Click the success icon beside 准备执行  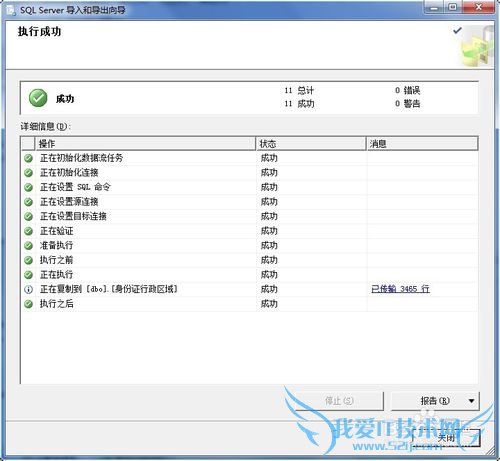29,246
